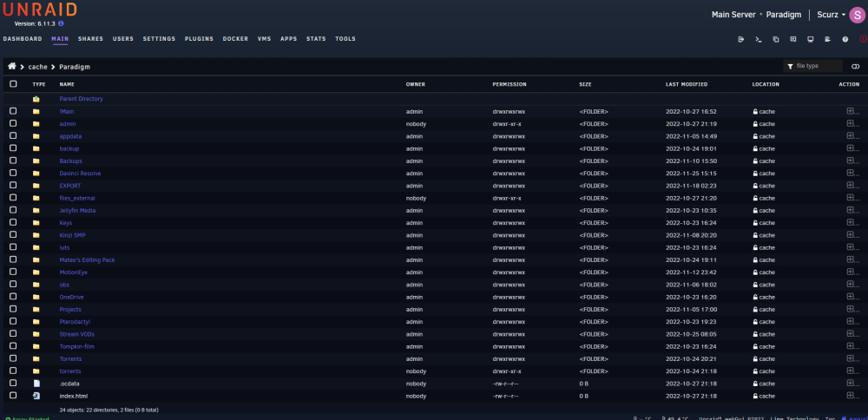Open the TOOLS menu
The height and width of the screenshot is (420, 868).
[x=345, y=39]
